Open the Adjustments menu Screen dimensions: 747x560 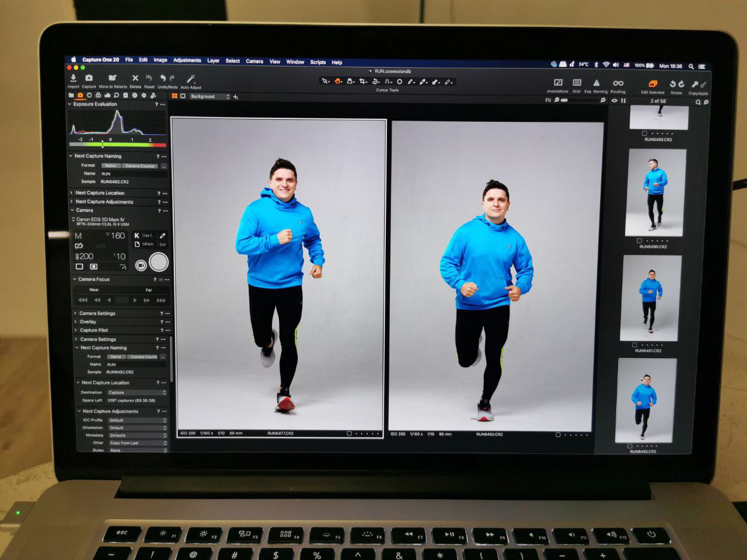[187, 60]
